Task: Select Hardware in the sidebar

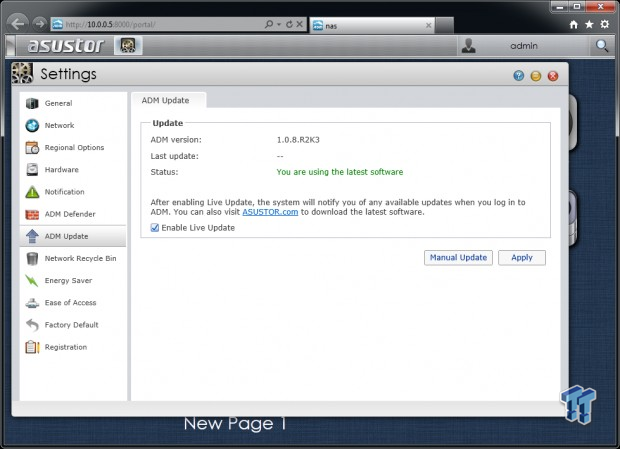Action: tap(73, 170)
